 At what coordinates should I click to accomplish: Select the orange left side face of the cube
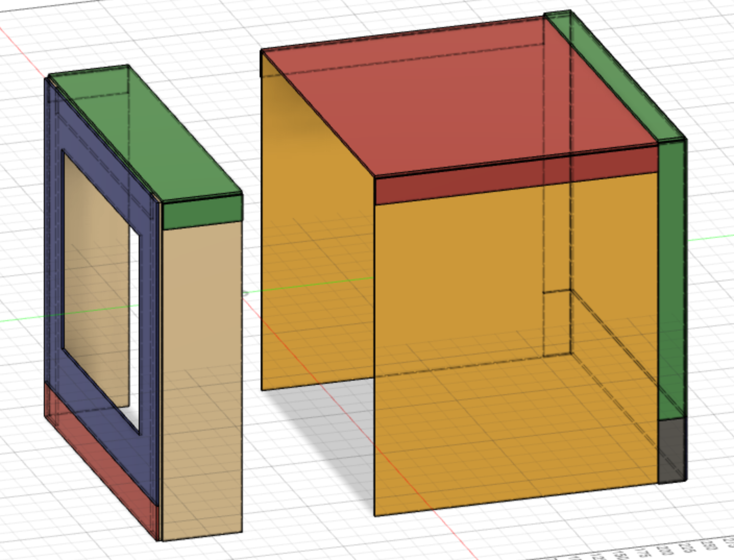317,261
